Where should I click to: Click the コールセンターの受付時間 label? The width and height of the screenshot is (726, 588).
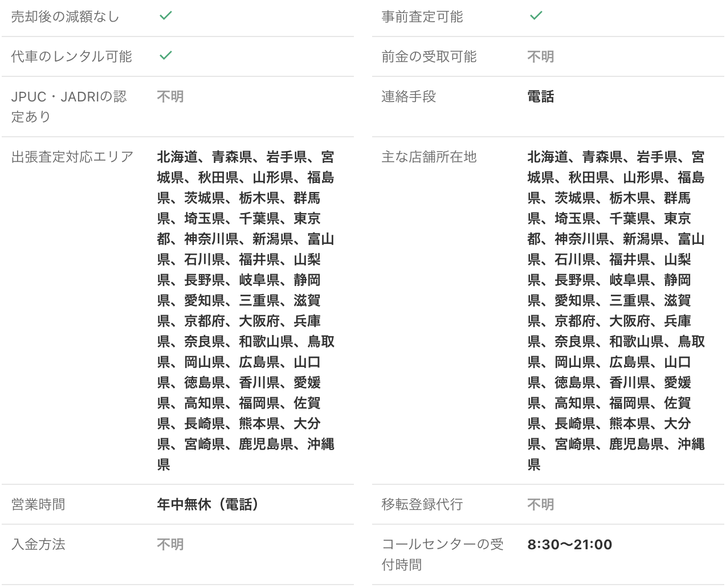click(442, 554)
